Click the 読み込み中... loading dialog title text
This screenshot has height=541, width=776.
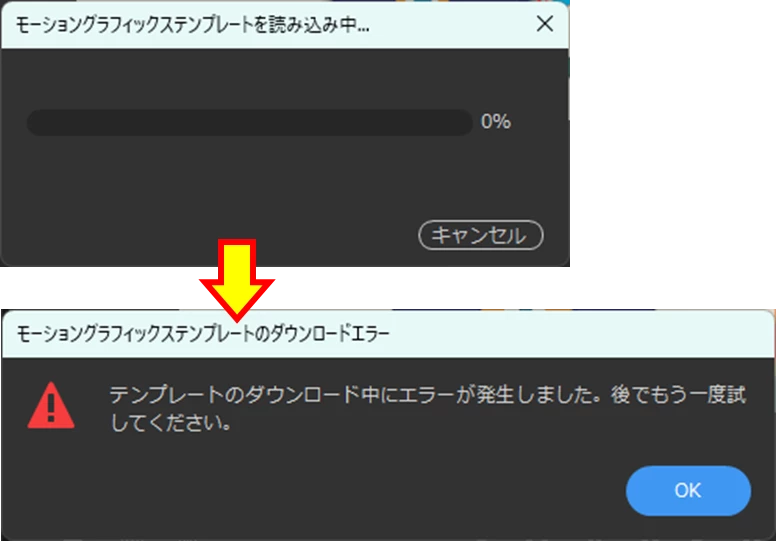(x=192, y=25)
